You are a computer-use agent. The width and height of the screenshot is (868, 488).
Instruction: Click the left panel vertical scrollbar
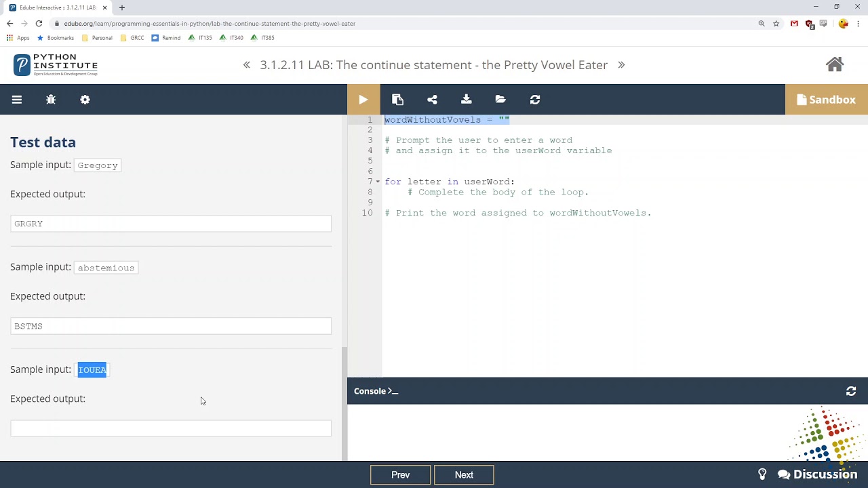point(344,403)
